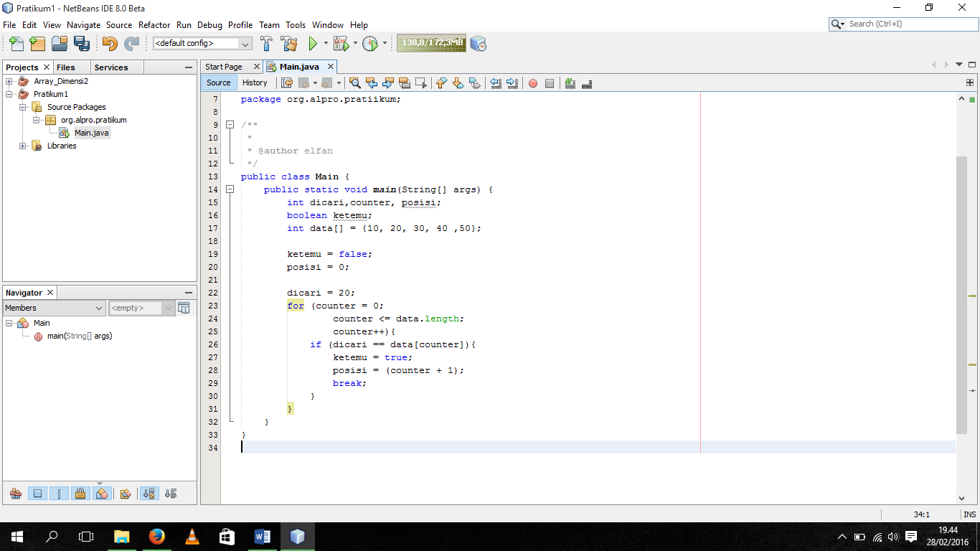This screenshot has height=551, width=980.
Task: Collapse the main method code fold
Action: point(228,189)
